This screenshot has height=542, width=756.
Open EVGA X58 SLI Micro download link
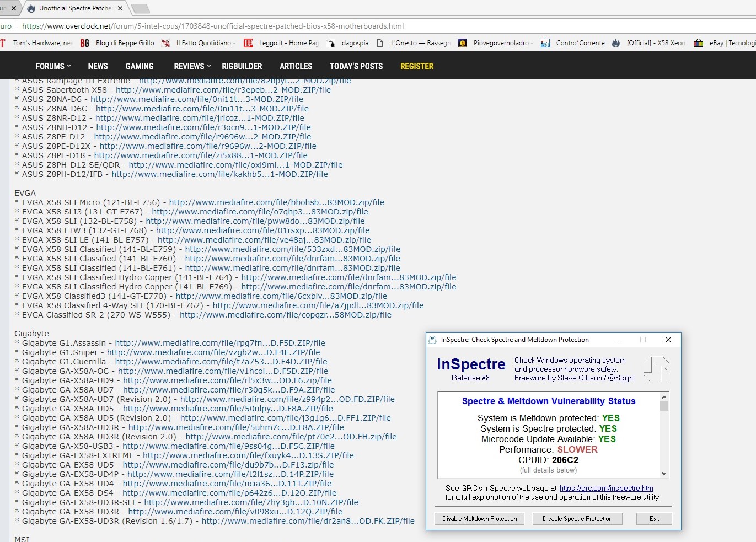click(277, 202)
